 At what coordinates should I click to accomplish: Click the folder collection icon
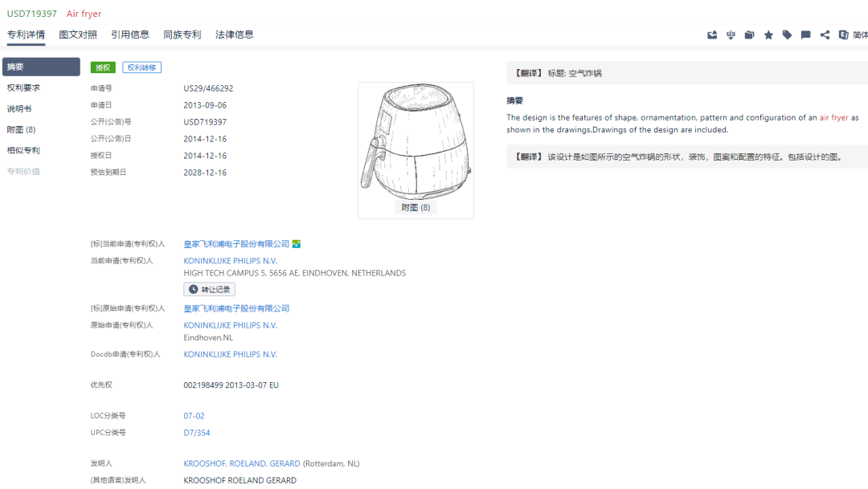coord(749,35)
